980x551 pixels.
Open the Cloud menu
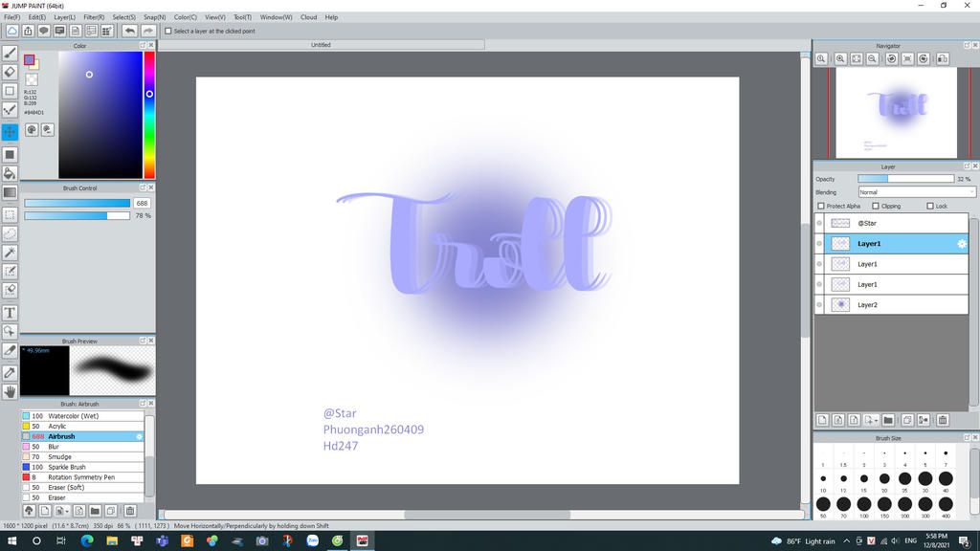(x=309, y=17)
